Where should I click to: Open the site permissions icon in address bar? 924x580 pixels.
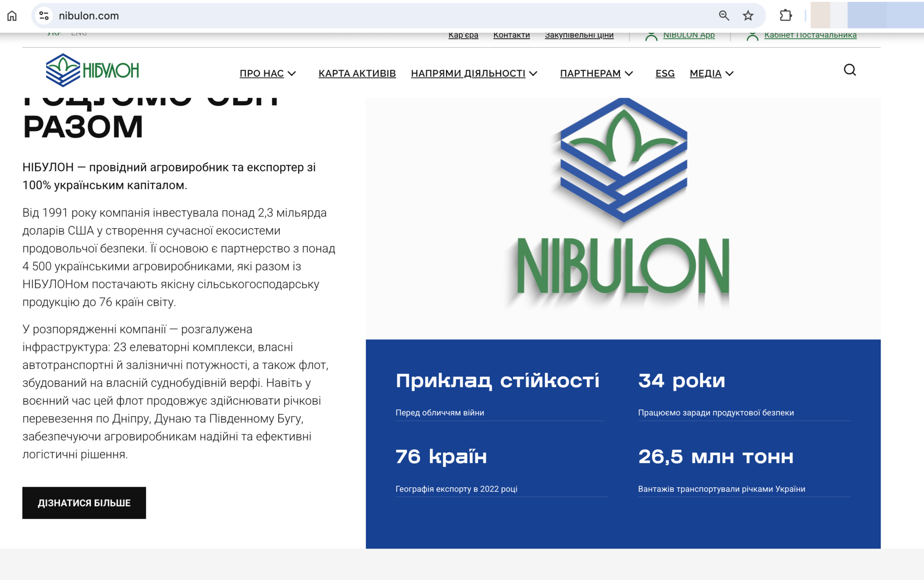click(44, 15)
